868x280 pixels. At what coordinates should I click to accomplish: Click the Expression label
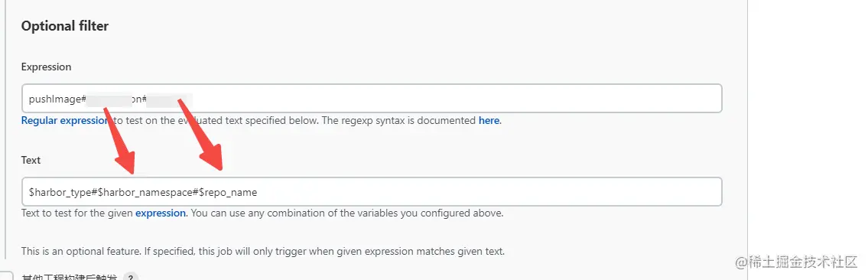[x=47, y=67]
